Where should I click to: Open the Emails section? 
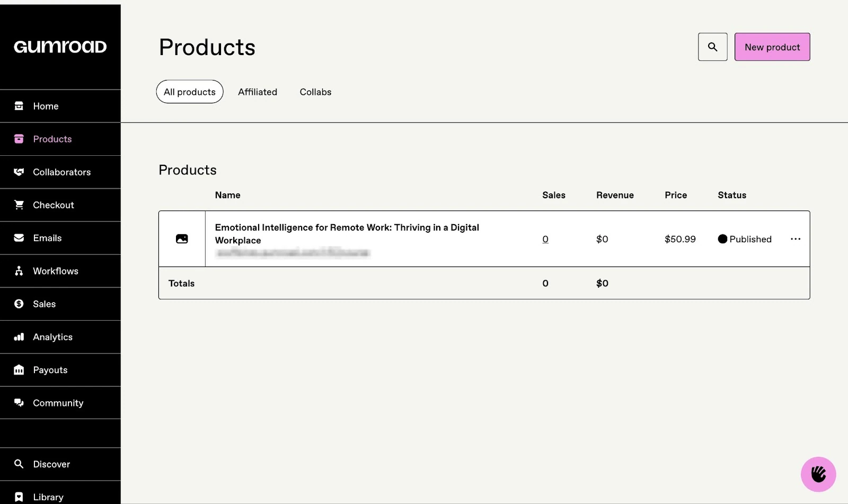point(60,238)
